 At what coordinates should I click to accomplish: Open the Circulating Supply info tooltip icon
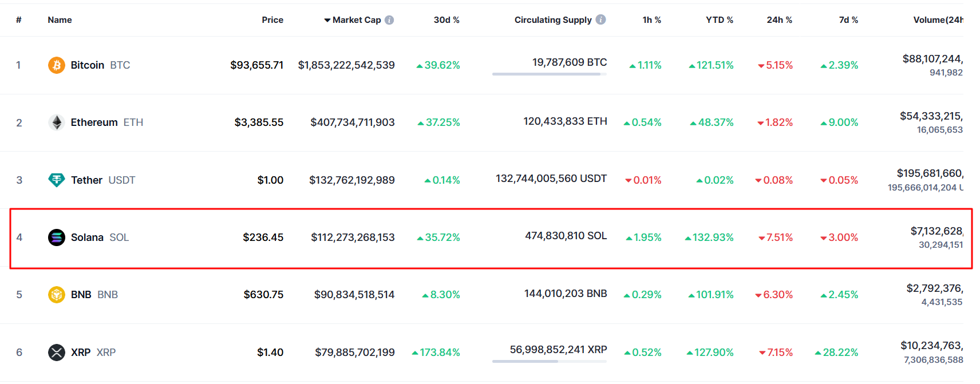click(x=600, y=19)
